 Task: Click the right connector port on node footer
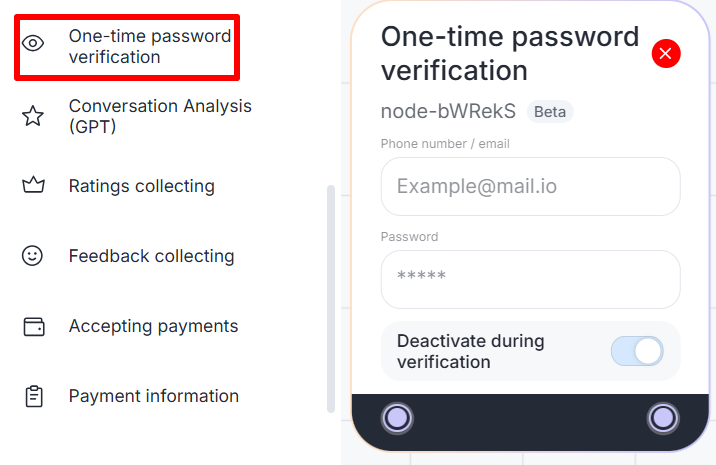(x=662, y=418)
